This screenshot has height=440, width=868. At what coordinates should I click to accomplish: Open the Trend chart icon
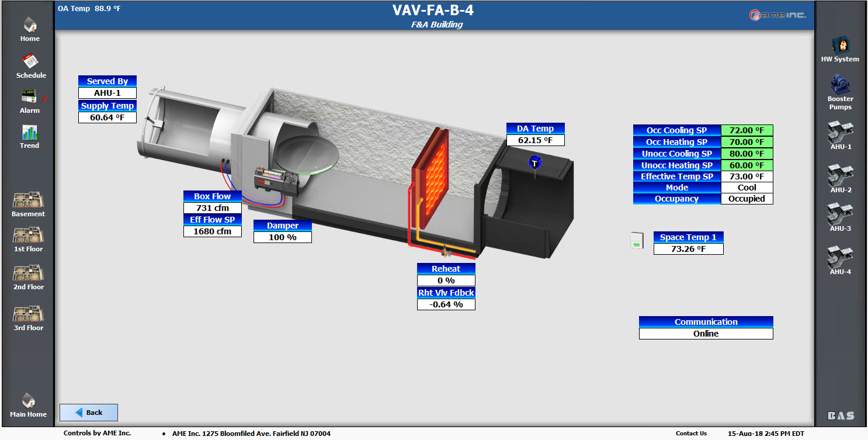(29, 133)
